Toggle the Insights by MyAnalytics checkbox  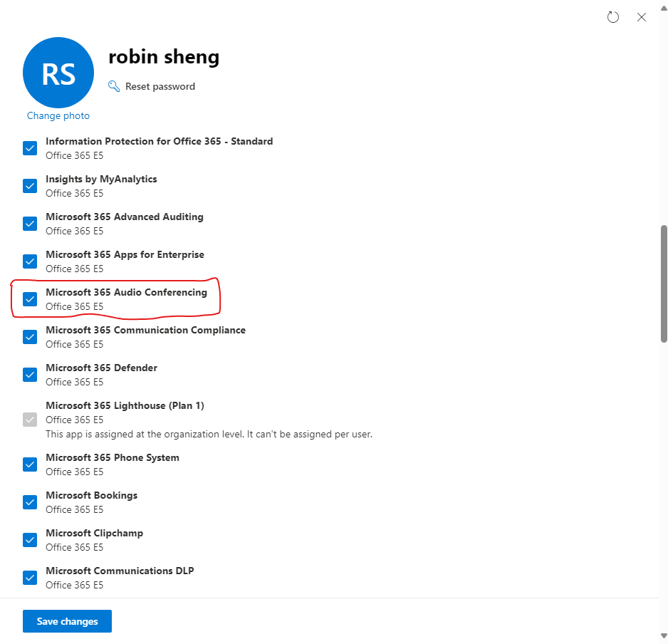click(30, 186)
